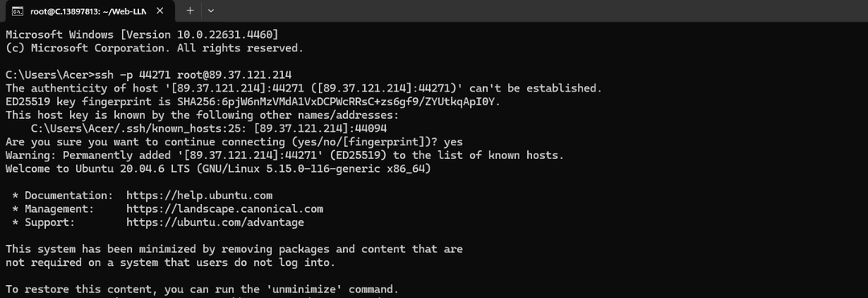This screenshot has width=868, height=298.
Task: Click the Permanently added warning line
Action: [x=285, y=155]
